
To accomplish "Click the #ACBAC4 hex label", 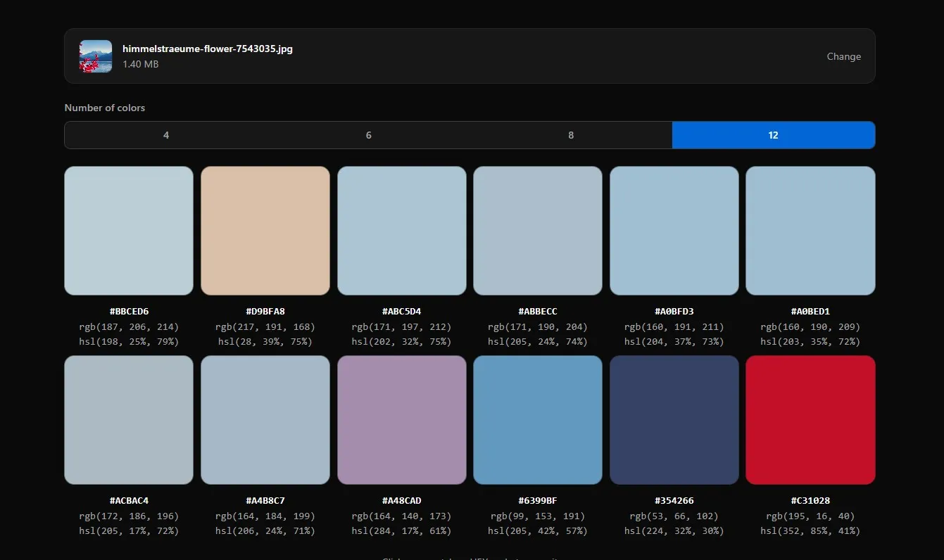I will pos(129,500).
